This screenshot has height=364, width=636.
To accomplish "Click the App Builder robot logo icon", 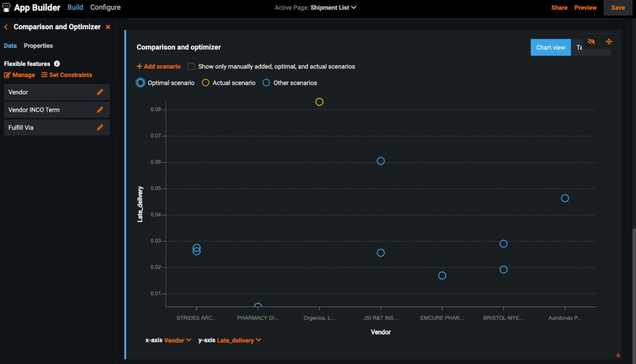I will pyautogui.click(x=6, y=7).
